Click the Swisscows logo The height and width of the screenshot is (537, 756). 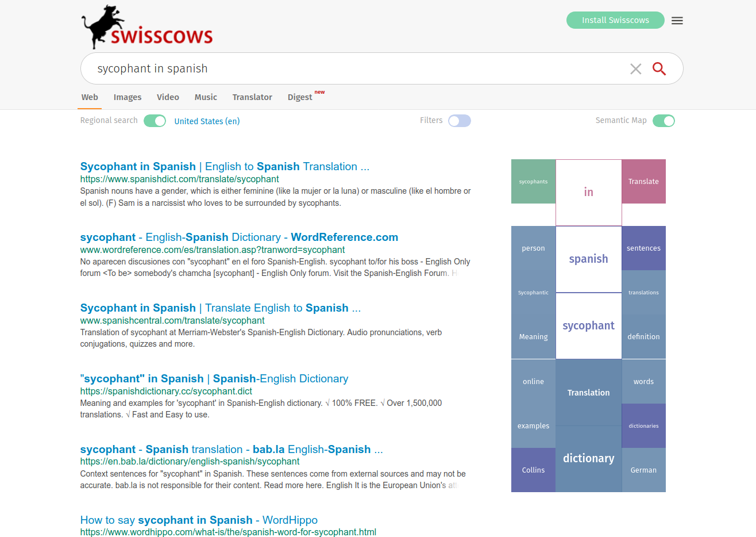click(x=147, y=27)
